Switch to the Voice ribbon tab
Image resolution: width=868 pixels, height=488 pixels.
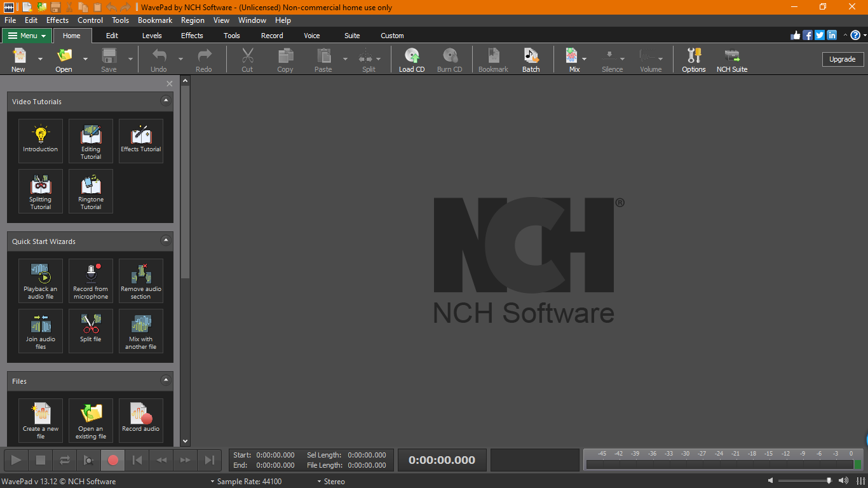(x=312, y=36)
